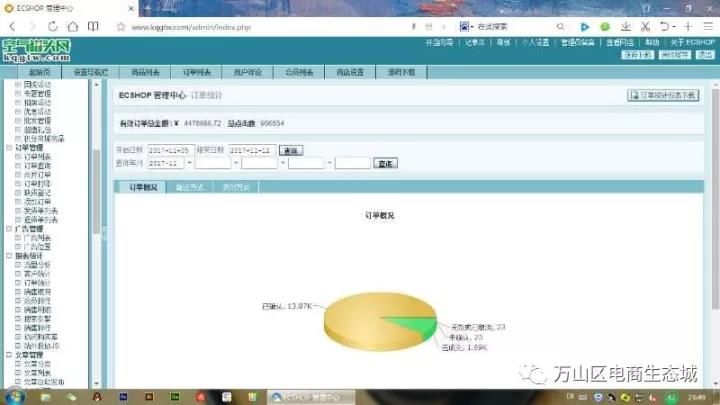Click 查询 button beside the end date
The image size is (720, 405).
(291, 151)
